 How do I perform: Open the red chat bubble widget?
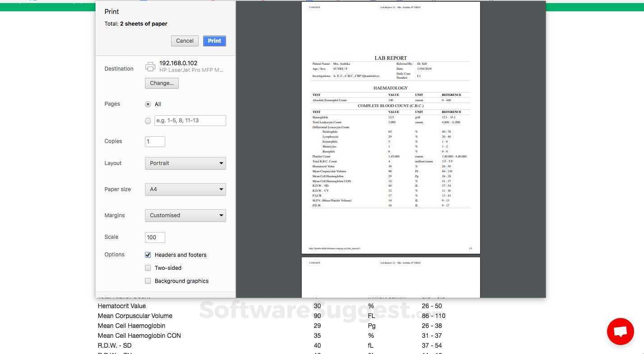(620, 332)
